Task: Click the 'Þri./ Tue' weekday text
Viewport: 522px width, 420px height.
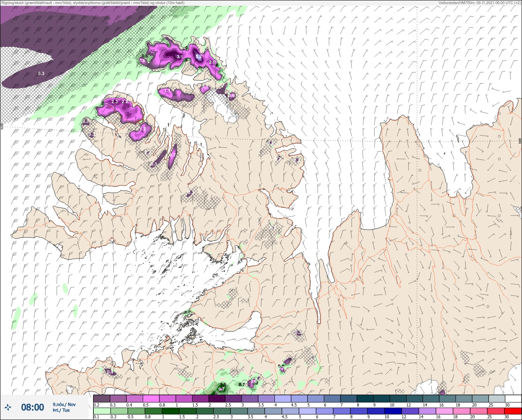Action: point(62,411)
